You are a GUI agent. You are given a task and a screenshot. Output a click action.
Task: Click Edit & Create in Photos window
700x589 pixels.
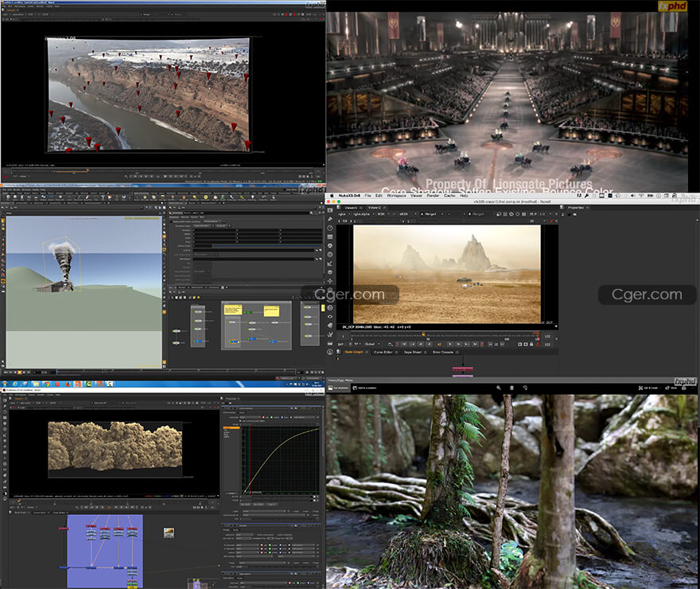tap(648, 388)
